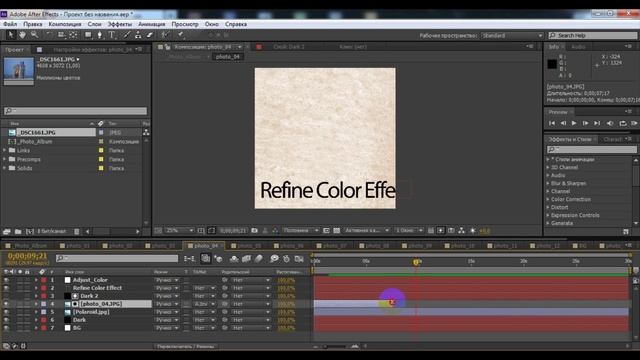The image size is (640, 360).
Task: Delete selected item using Project panel trash icon
Action: click(77, 231)
